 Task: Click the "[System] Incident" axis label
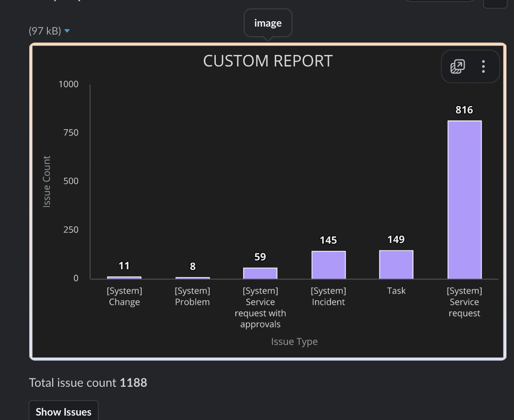point(328,296)
